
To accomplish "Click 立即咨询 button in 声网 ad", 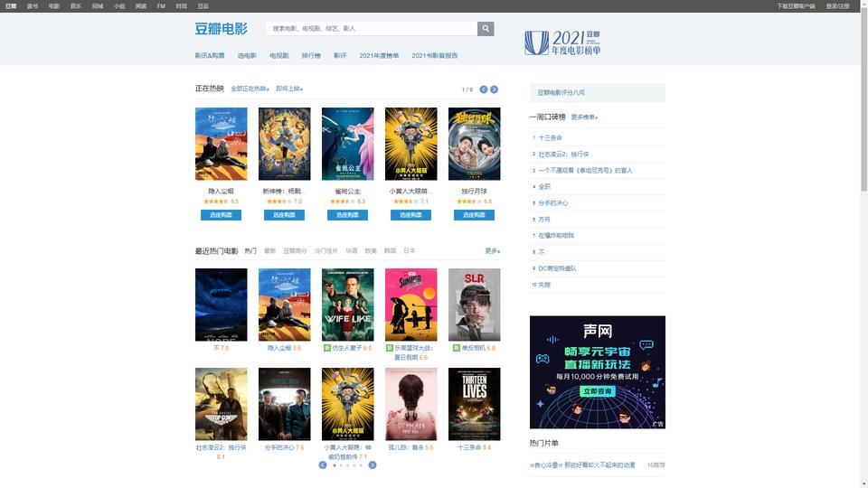I will (x=597, y=391).
